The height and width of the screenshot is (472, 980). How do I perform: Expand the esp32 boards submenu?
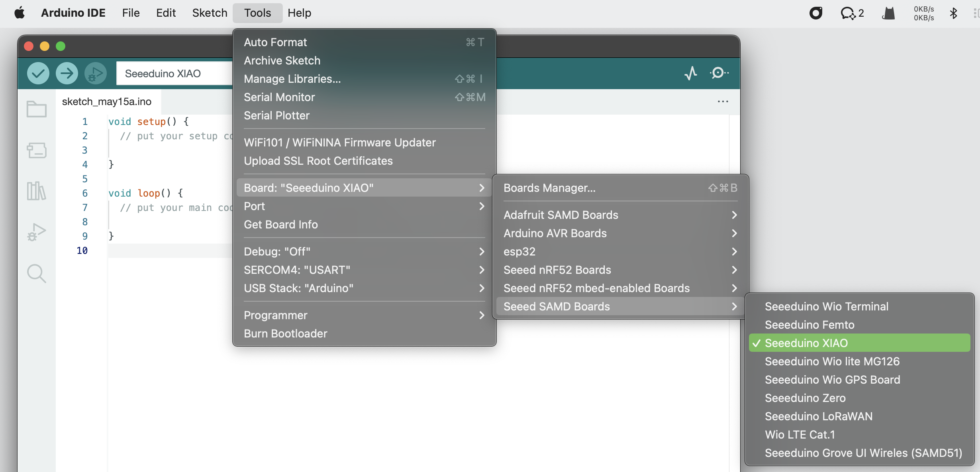[620, 251]
